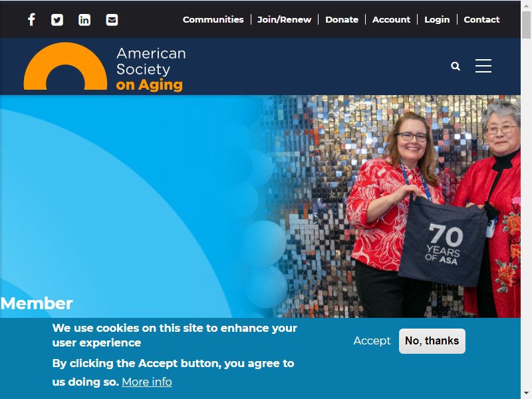
Task: Open the Twitter social icon
Action: pos(57,20)
